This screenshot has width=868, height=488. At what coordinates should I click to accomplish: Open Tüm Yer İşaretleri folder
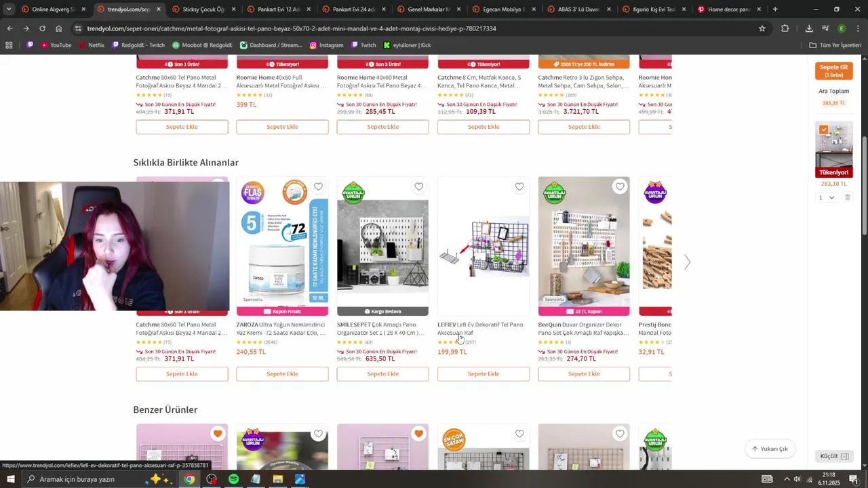835,45
